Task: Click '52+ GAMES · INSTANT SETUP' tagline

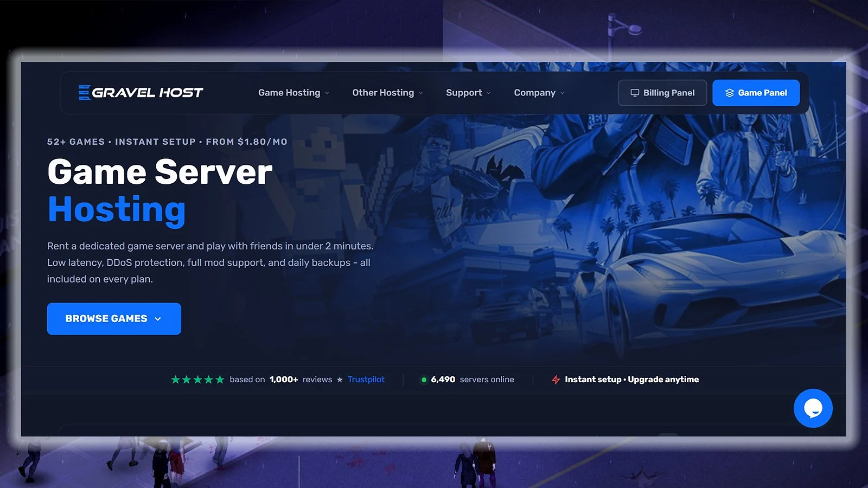Action: click(x=167, y=142)
